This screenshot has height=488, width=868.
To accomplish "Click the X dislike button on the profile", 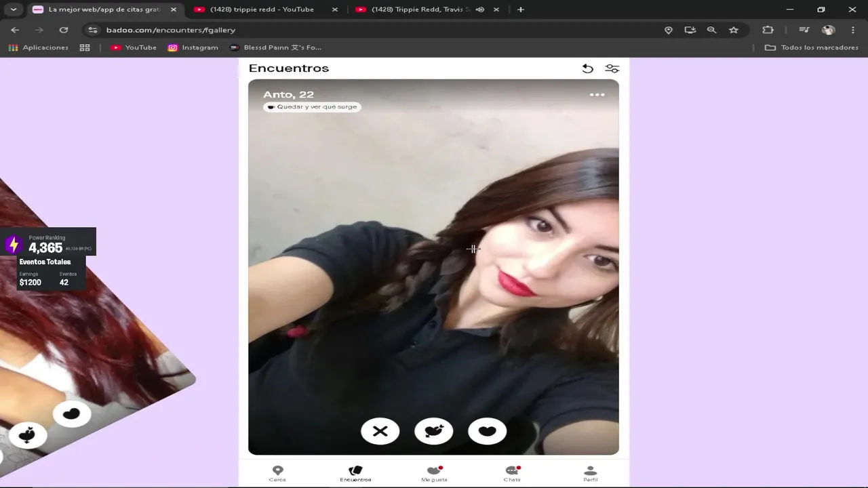I will pyautogui.click(x=380, y=431).
